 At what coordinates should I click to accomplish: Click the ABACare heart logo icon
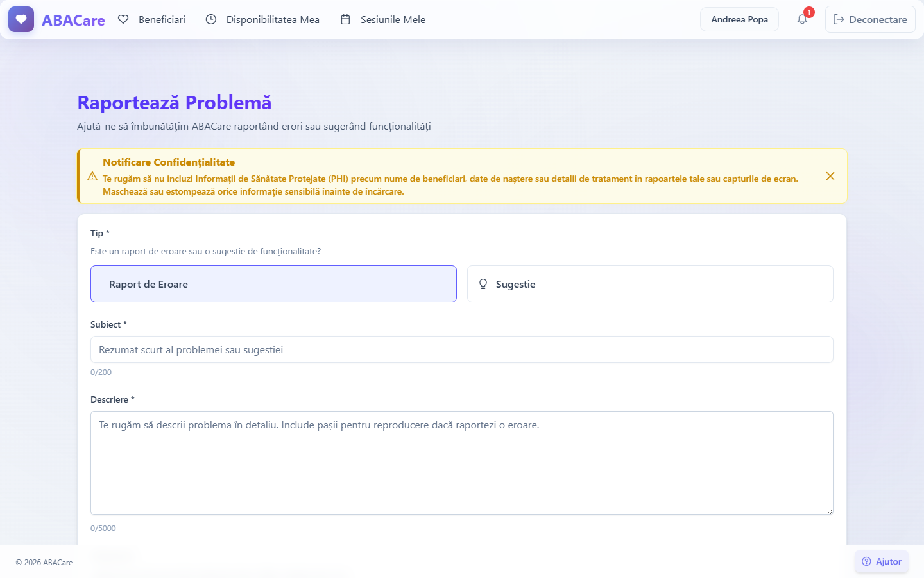[x=21, y=19]
